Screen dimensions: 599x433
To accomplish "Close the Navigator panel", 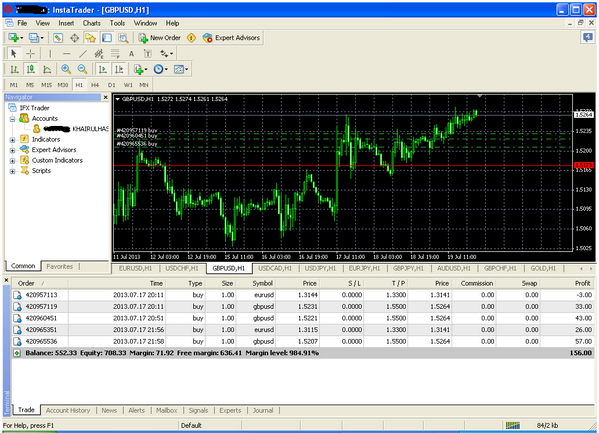I will point(106,97).
